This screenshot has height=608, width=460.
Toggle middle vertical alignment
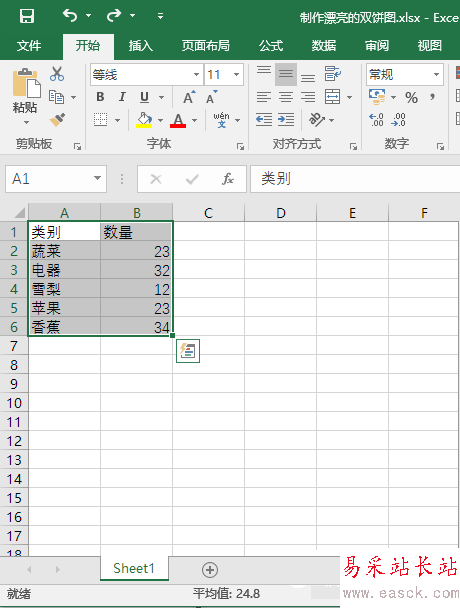(286, 74)
